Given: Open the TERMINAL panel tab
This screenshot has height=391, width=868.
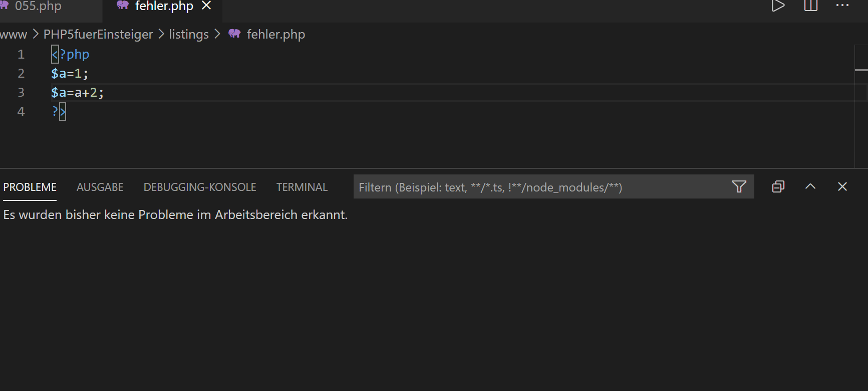Looking at the screenshot, I should tap(302, 187).
